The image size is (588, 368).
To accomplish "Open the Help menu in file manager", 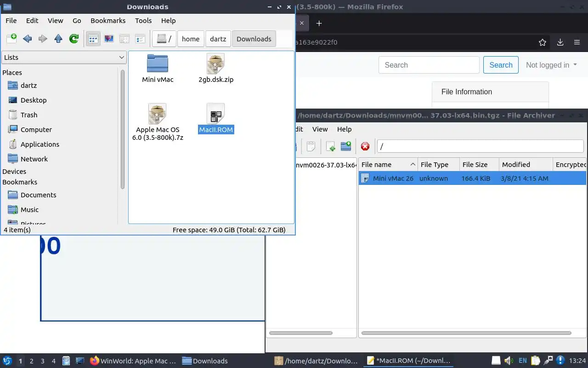I will pos(169,20).
